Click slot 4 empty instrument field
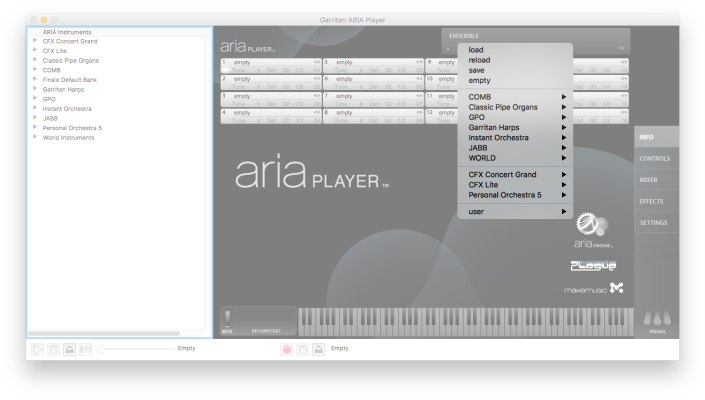The image size is (705, 400). click(272, 113)
